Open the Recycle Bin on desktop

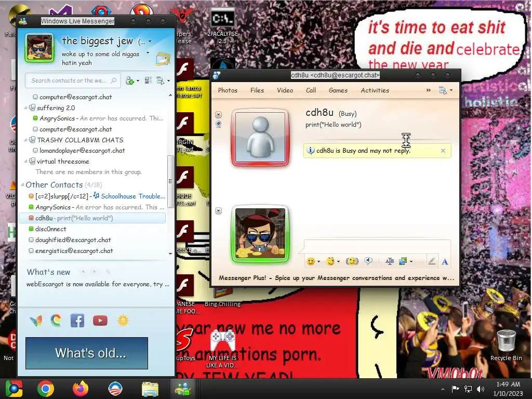[x=506, y=345]
